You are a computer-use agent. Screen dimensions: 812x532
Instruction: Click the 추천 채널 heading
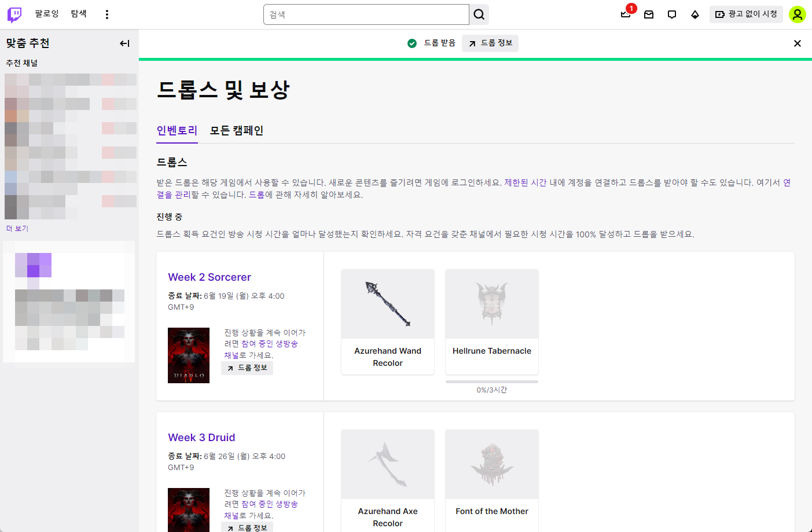tap(22, 63)
